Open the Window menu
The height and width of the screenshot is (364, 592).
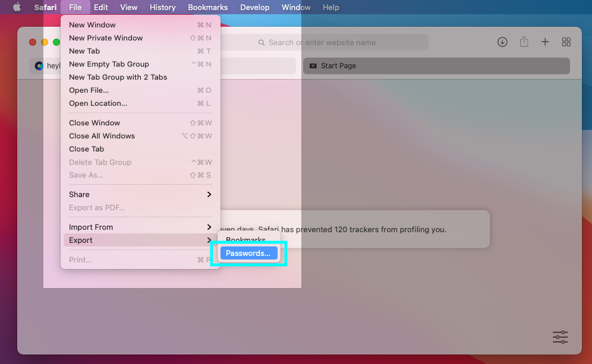296,7
